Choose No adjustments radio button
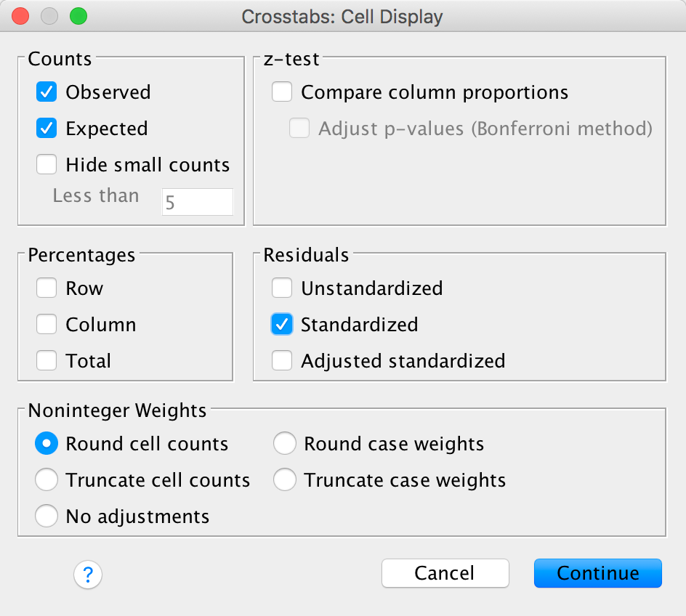 (47, 516)
